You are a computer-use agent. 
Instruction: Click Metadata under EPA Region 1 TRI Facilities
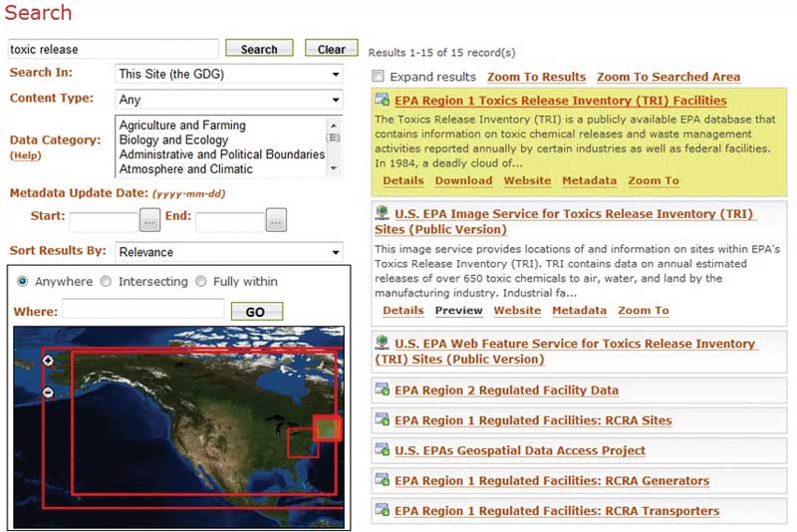coord(589,181)
